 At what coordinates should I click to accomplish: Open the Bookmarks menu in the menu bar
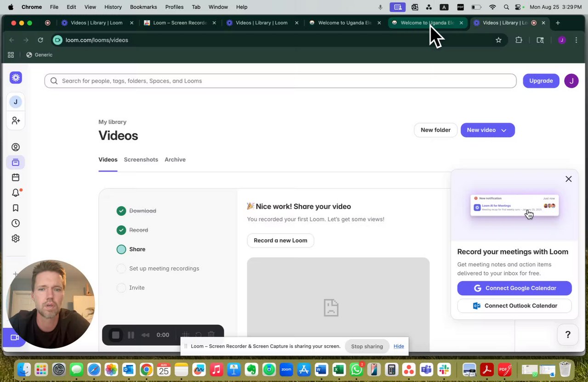[x=143, y=7]
